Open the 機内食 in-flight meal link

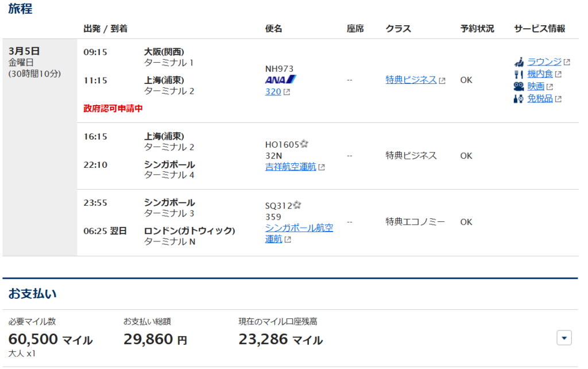point(540,74)
